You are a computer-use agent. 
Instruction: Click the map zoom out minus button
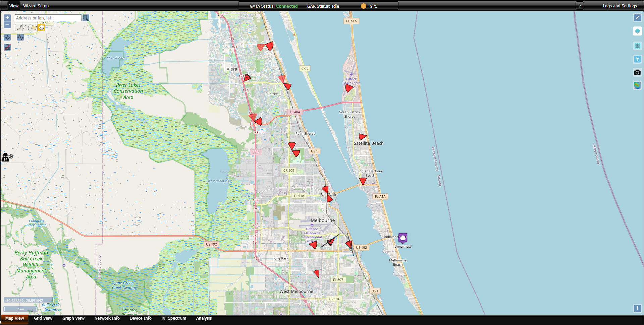click(7, 25)
